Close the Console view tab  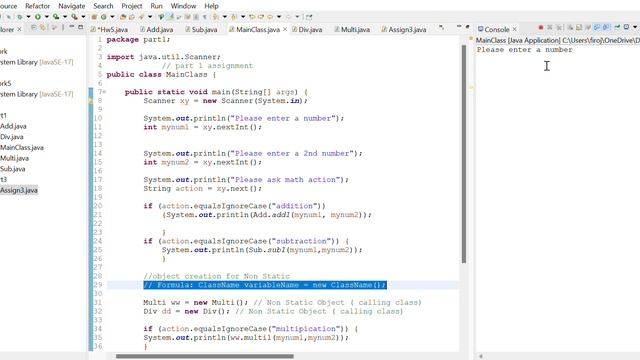coord(514,29)
